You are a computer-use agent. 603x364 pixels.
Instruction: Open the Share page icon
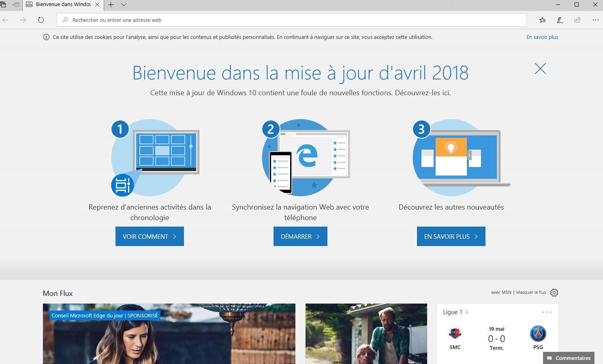577,20
